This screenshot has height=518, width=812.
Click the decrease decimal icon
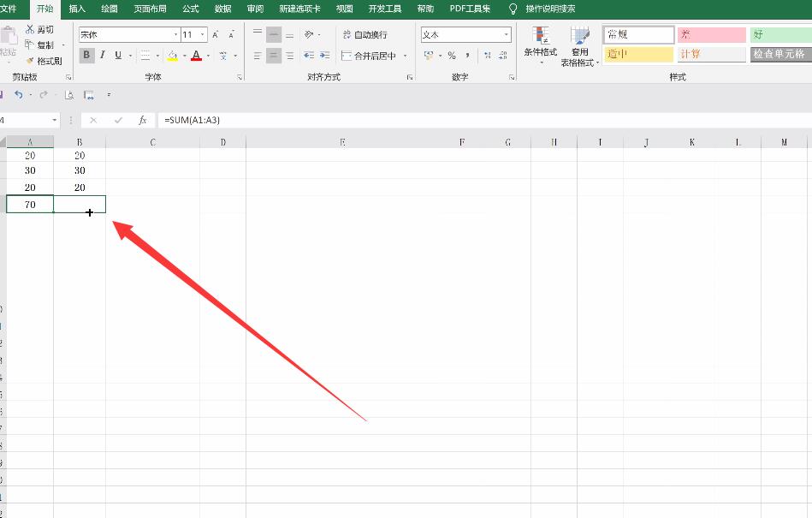coord(503,56)
